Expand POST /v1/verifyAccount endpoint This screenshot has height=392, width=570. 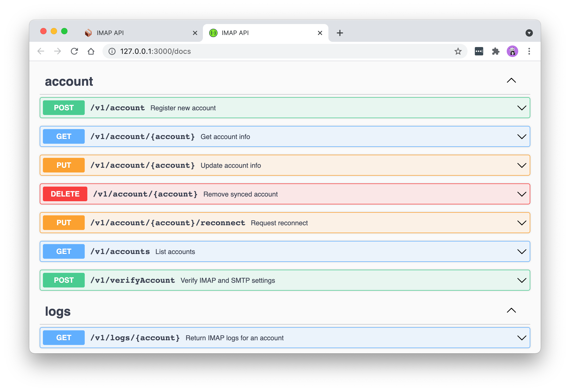521,280
